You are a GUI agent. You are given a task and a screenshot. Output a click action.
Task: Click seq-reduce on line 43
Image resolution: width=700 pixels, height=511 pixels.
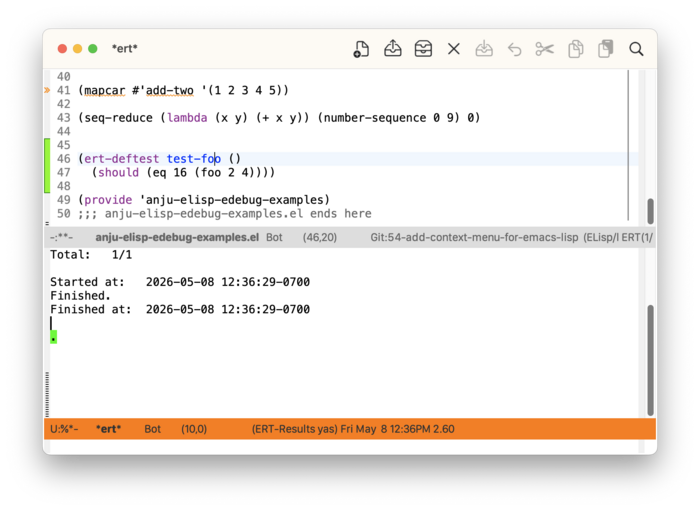point(118,118)
